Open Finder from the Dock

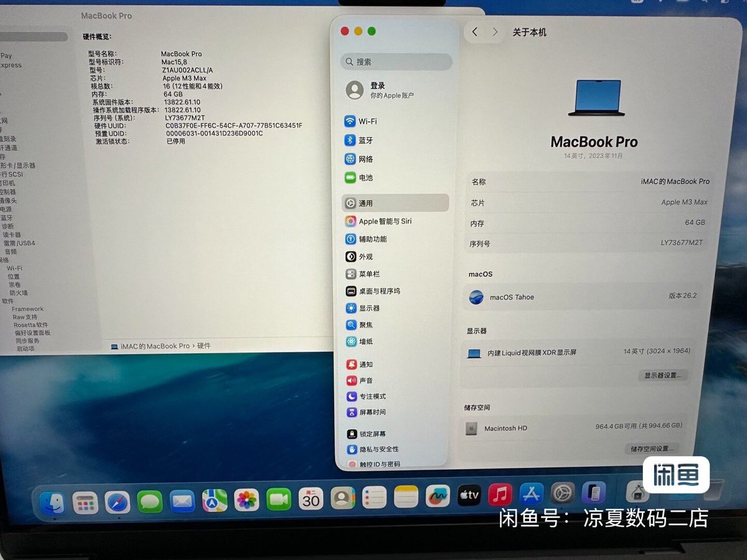point(53,503)
